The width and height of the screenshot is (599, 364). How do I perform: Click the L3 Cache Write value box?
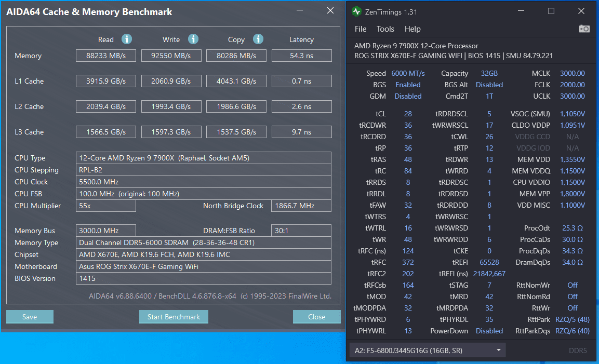171,132
